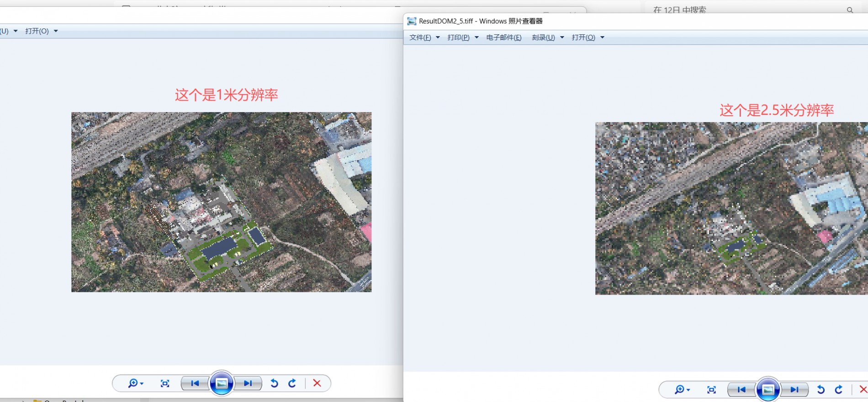Go to previous image in ResultDOM2_5.tiff viewer
This screenshot has width=868, height=402.
point(741,390)
